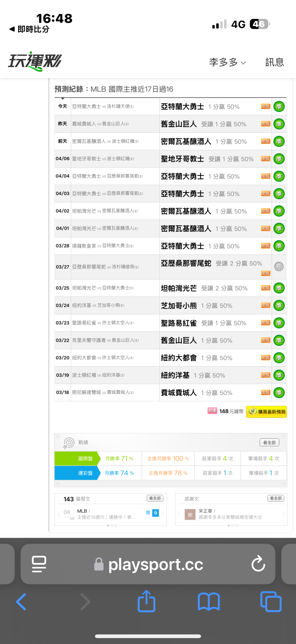Open 宋正華 thank-you message
Image resolution: width=296 pixels, height=644 pixels.
tap(230, 514)
